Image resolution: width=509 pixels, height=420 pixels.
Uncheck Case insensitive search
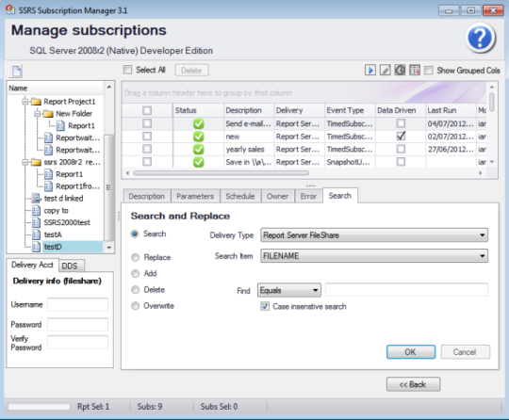[265, 306]
